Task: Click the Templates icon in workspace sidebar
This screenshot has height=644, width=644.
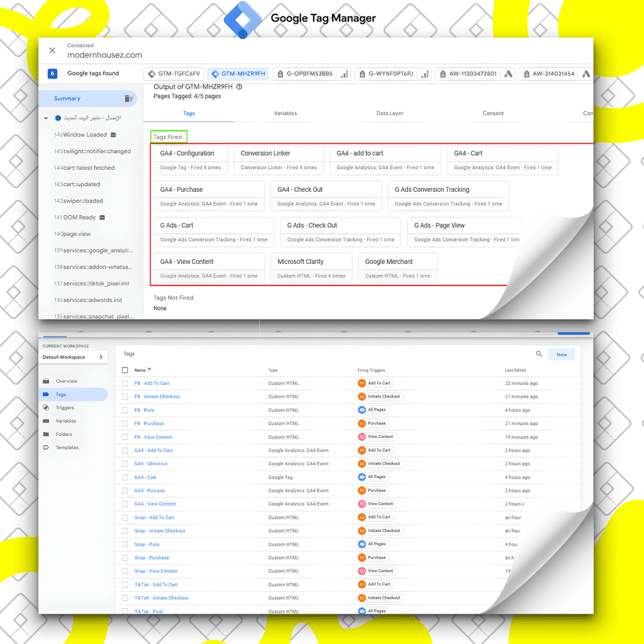Action: pos(46,447)
